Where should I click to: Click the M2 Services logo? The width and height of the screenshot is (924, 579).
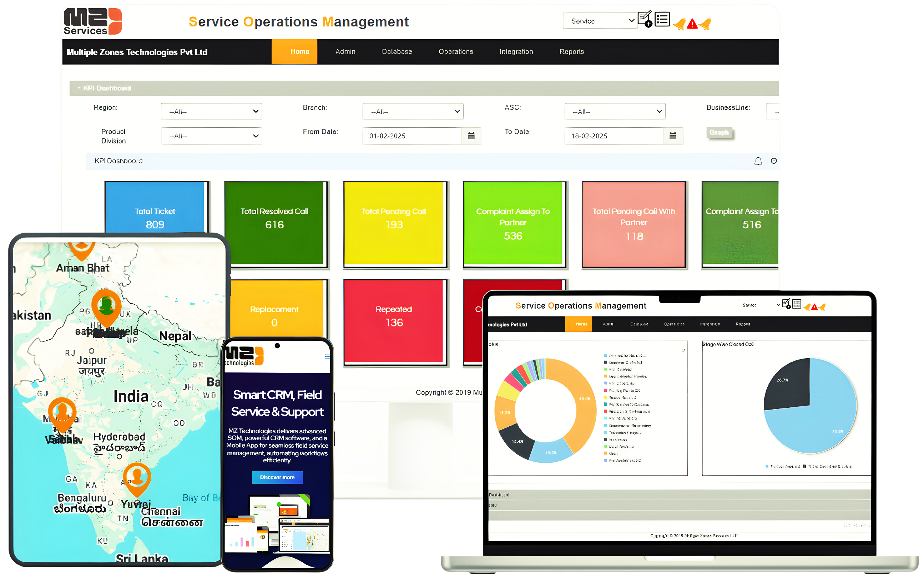(93, 21)
